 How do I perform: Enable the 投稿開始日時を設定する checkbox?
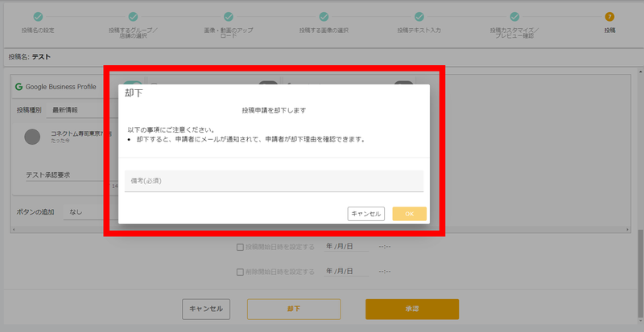coord(239,248)
